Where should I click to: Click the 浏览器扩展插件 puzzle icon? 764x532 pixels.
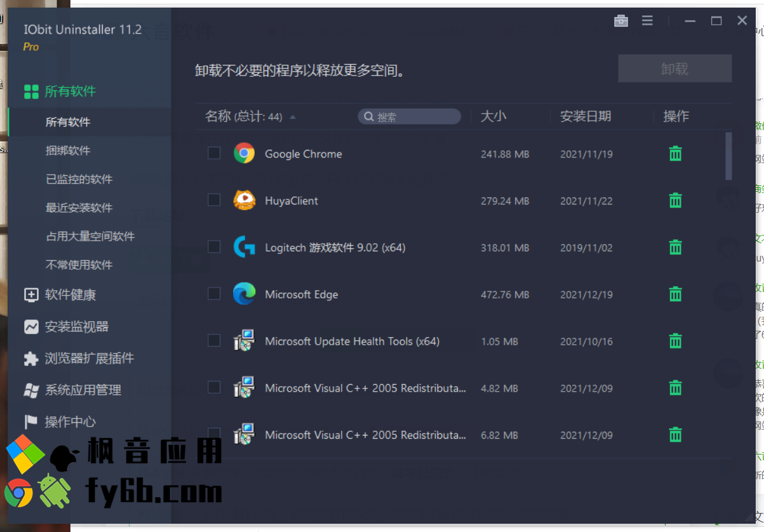pos(31,359)
